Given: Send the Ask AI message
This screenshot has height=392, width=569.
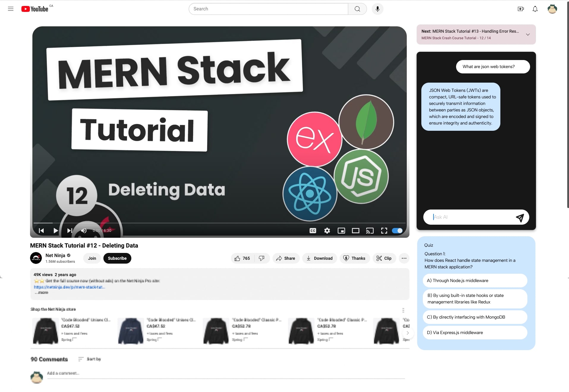Looking at the screenshot, I should [x=520, y=218].
